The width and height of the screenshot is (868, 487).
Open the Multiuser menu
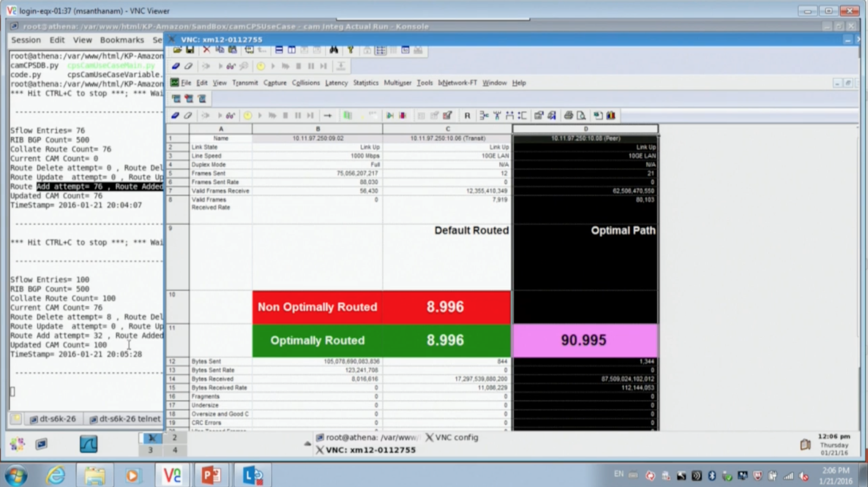[x=398, y=83]
